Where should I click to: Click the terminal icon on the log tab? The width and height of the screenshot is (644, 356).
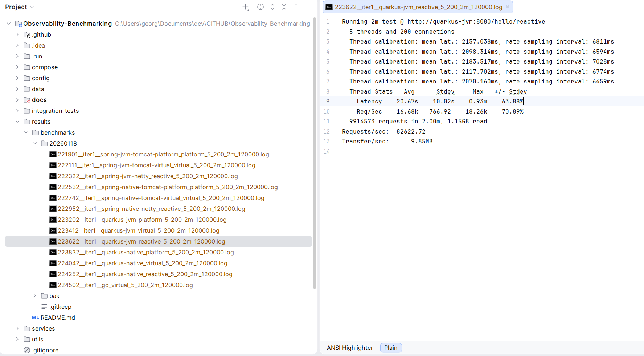click(329, 7)
